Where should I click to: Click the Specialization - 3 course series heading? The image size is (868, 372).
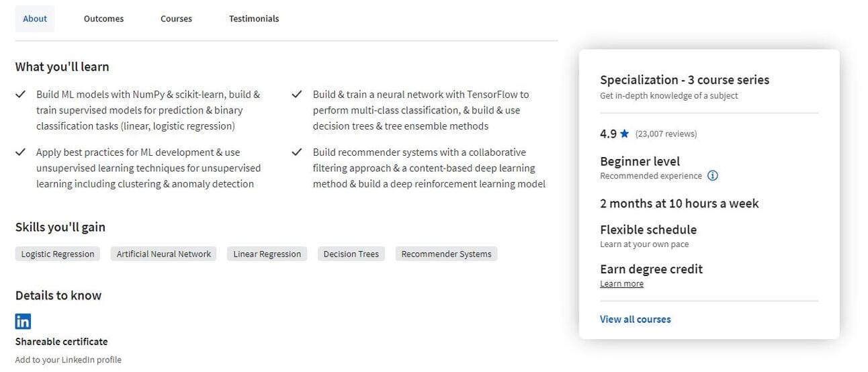click(685, 80)
